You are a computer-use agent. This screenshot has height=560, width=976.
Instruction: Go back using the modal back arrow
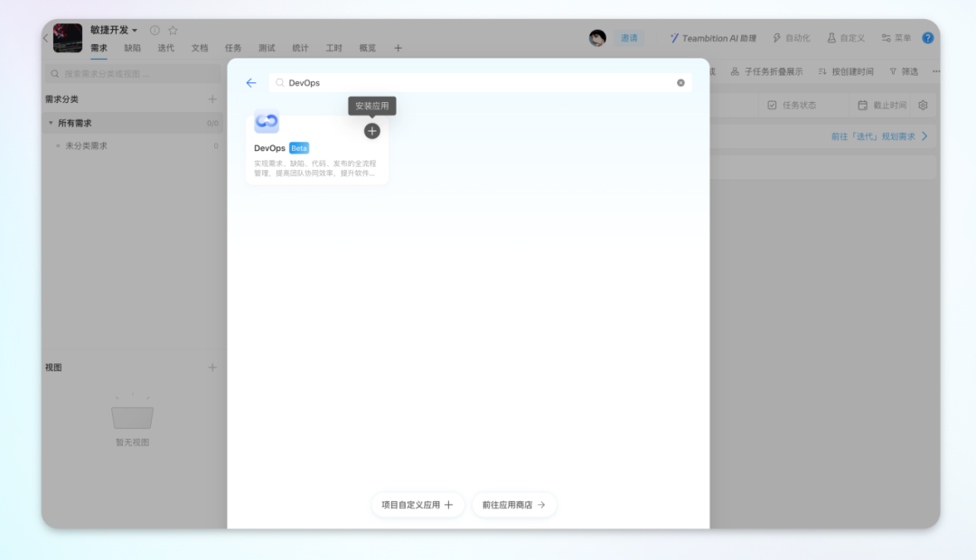pyautogui.click(x=251, y=83)
